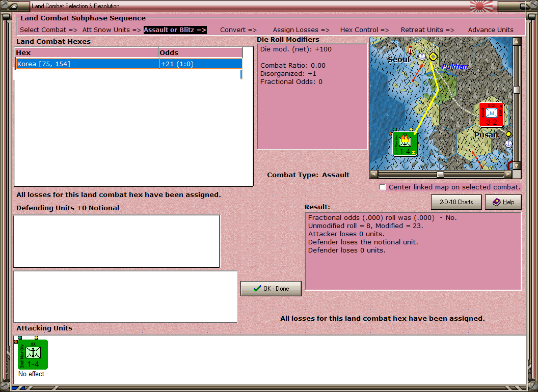Screen dimensions: 538x392
Task: Click the Pusan label on the minimap
Action: (x=486, y=135)
